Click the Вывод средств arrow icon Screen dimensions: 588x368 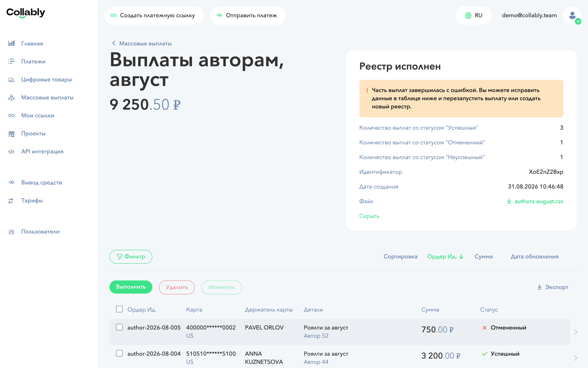click(11, 182)
